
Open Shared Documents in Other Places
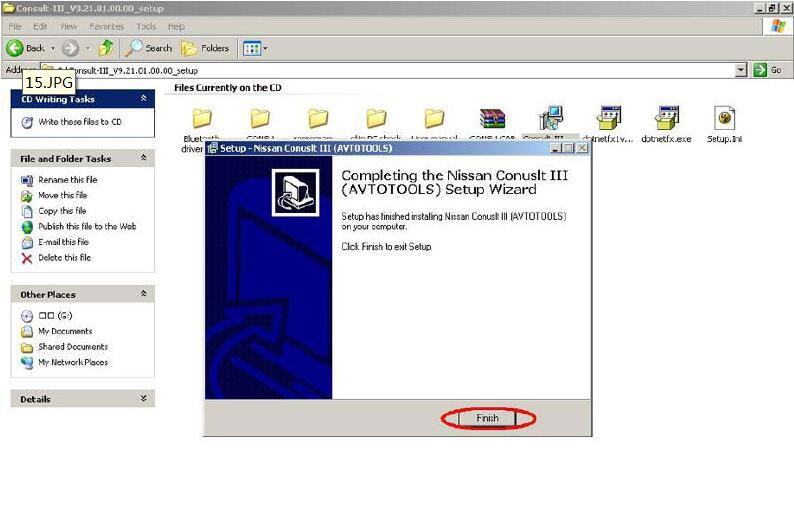click(73, 347)
